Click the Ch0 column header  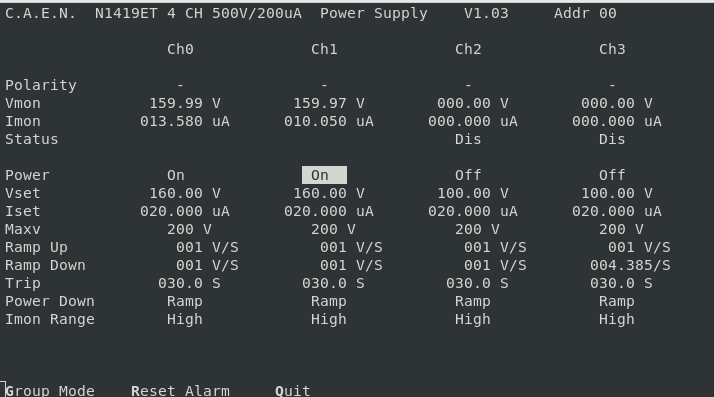coord(180,49)
